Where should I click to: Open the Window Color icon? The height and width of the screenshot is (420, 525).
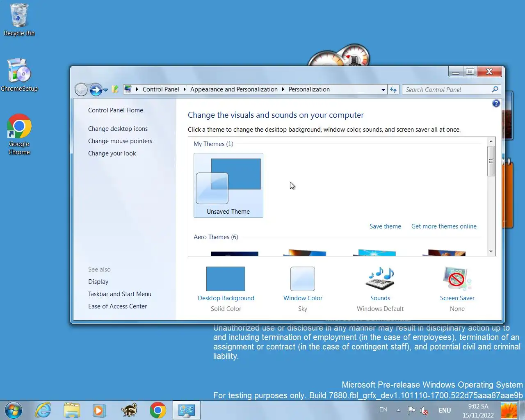(303, 279)
